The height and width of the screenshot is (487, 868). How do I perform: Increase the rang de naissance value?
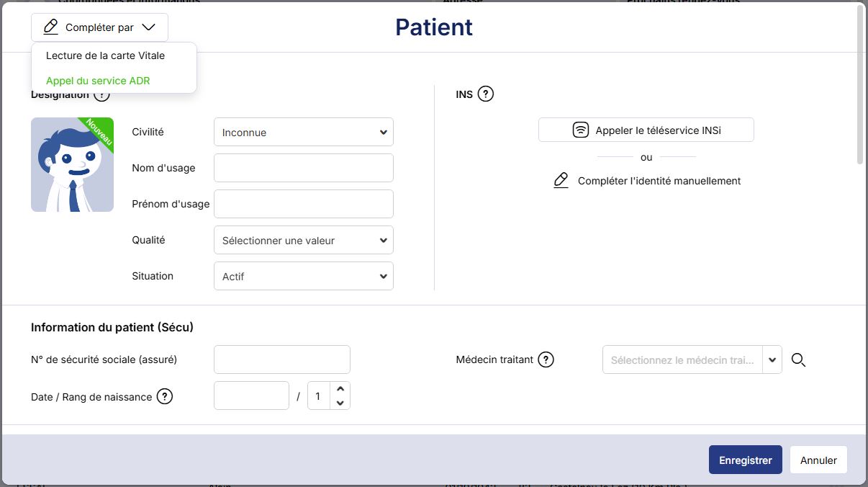[x=341, y=389]
